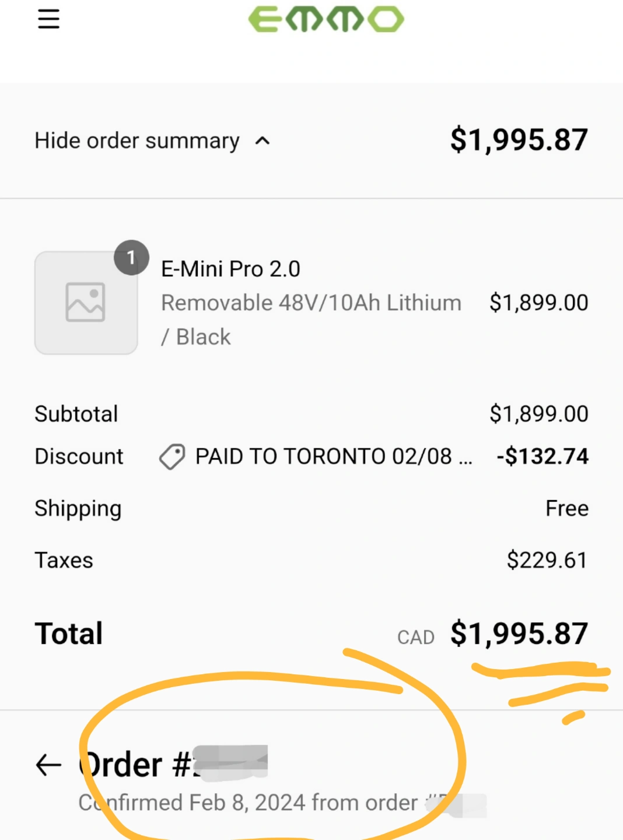Image resolution: width=623 pixels, height=840 pixels.
Task: Select the E-Mini Pro 2.0 product title
Action: 230,269
